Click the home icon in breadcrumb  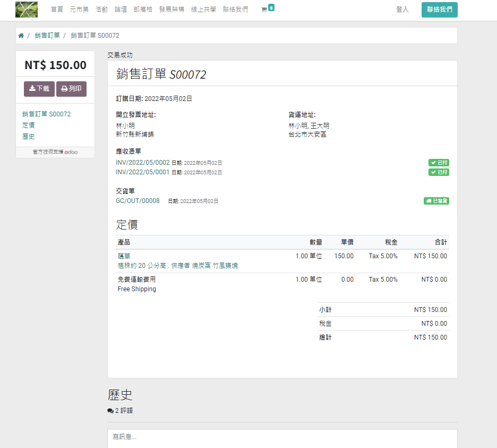click(21, 36)
